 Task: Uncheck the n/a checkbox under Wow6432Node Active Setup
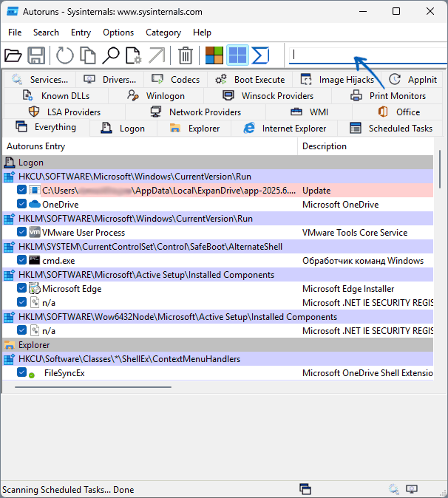[x=21, y=330]
